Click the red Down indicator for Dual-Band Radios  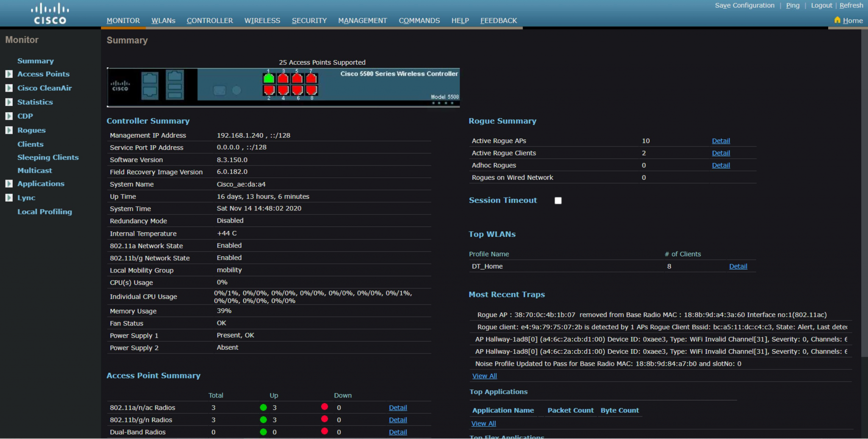(325, 431)
